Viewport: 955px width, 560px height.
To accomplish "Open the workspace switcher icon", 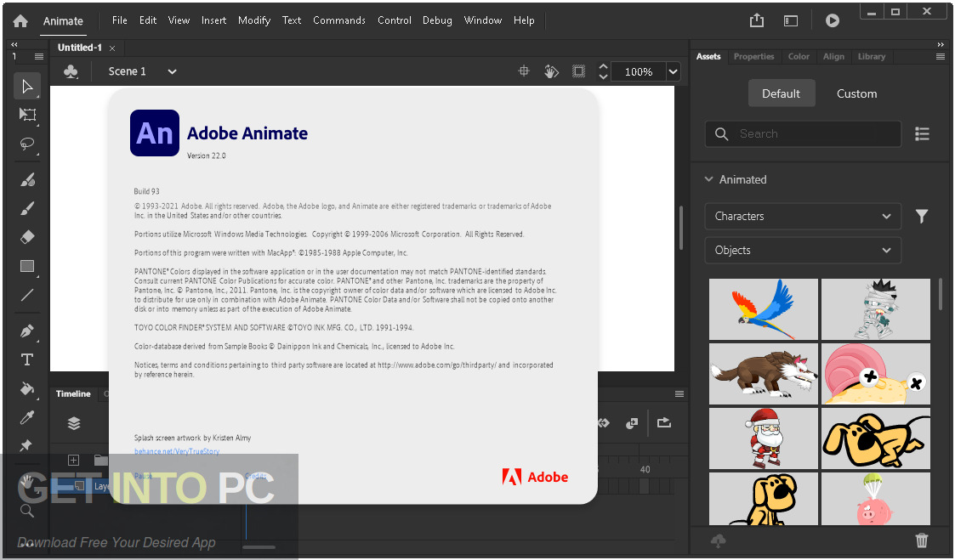I will click(791, 21).
